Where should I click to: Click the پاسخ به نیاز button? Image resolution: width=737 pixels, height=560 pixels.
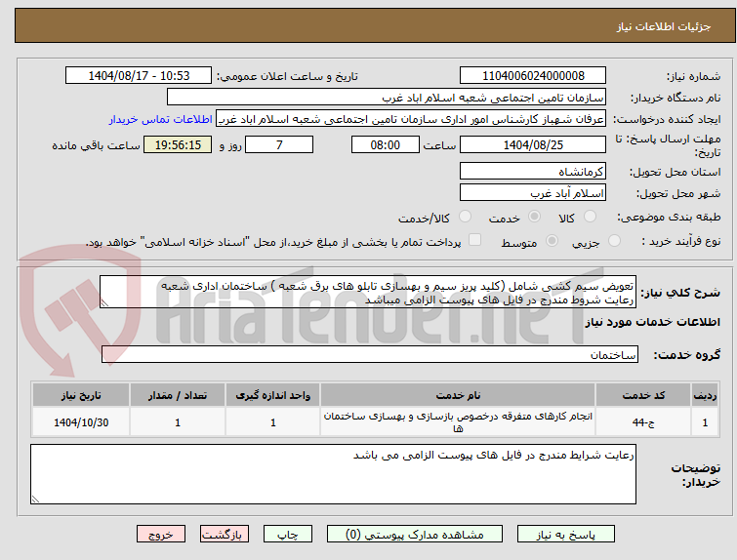coord(566,535)
